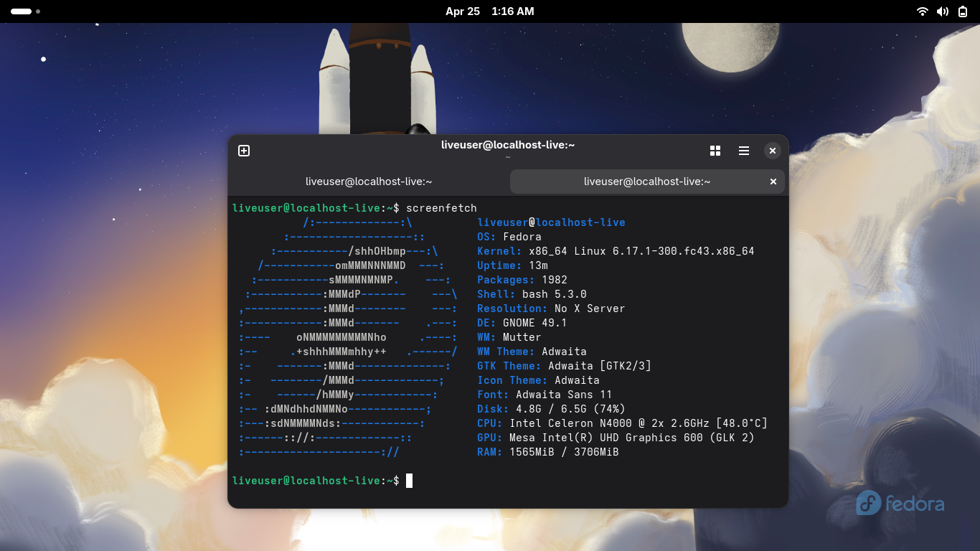
Task: Click the 'Icon Theme: Adwaita' line
Action: click(x=538, y=380)
